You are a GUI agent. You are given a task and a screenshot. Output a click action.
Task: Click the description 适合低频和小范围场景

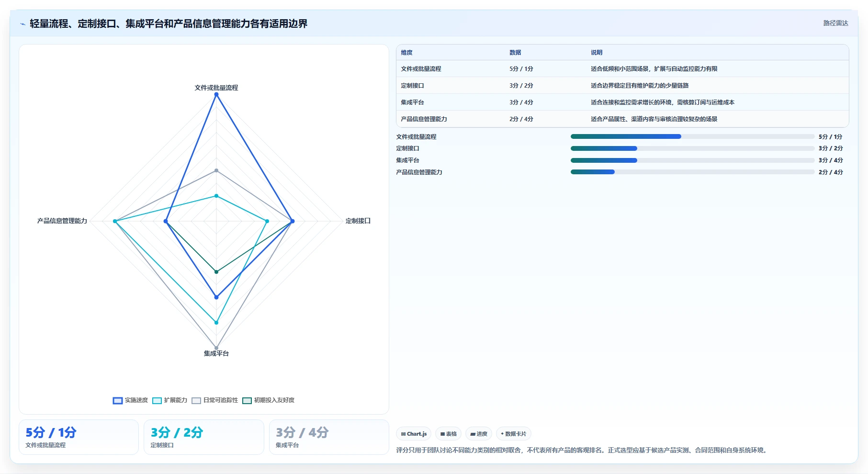point(654,69)
